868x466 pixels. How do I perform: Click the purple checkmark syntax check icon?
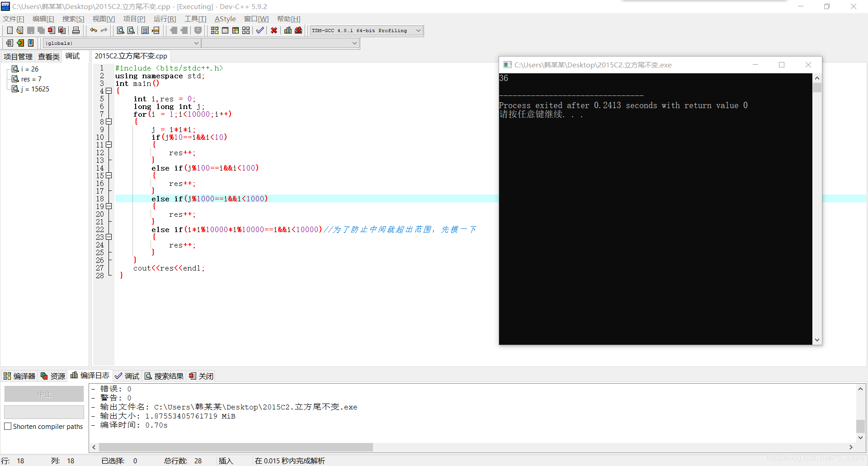260,30
